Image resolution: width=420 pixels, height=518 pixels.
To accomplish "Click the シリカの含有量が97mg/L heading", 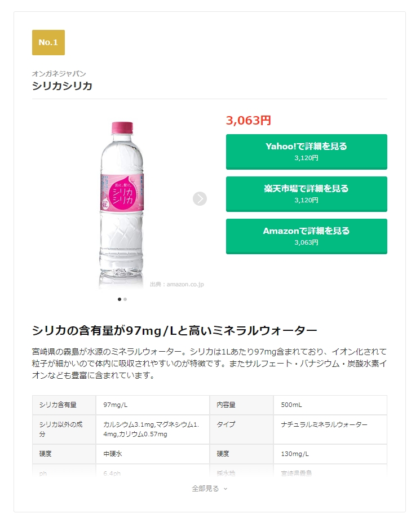I will pos(174,330).
